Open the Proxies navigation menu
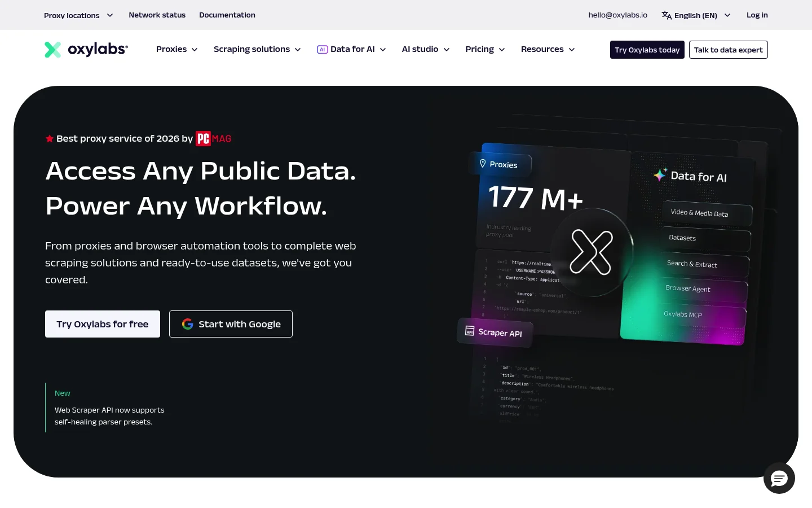This screenshot has height=508, width=812. click(x=177, y=49)
